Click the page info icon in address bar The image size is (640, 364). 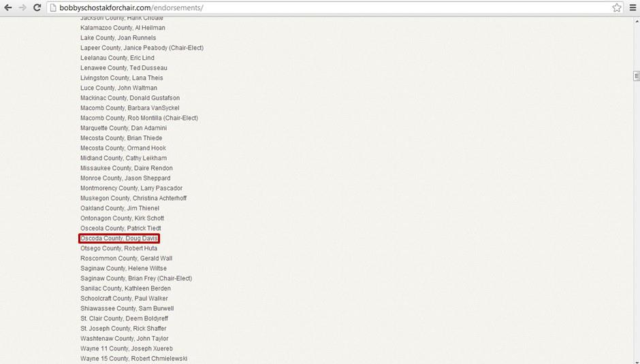[53, 7]
